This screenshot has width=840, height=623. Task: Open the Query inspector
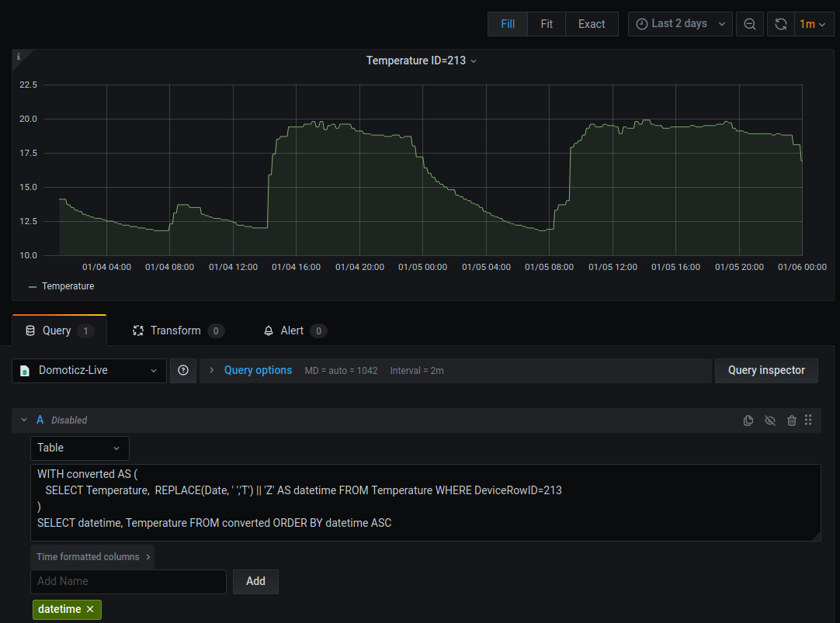[766, 370]
